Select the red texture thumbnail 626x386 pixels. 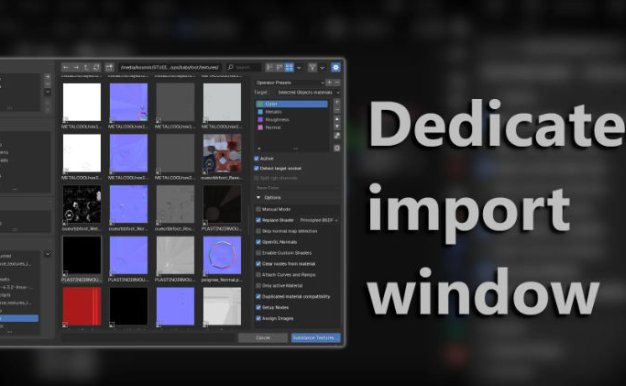pos(82,307)
